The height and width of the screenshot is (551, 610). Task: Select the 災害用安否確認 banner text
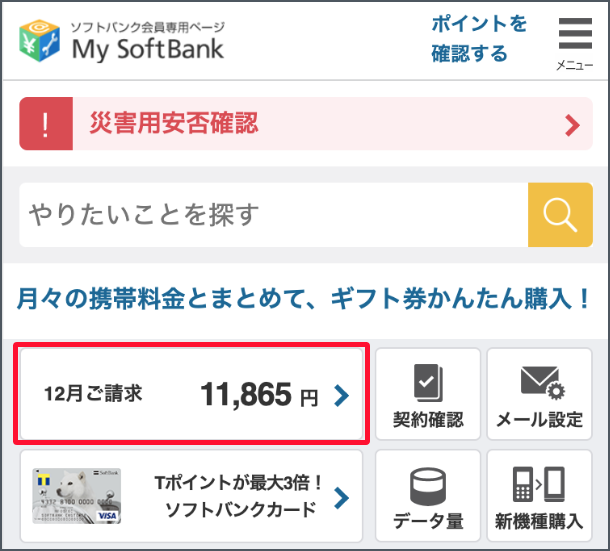click(x=173, y=124)
